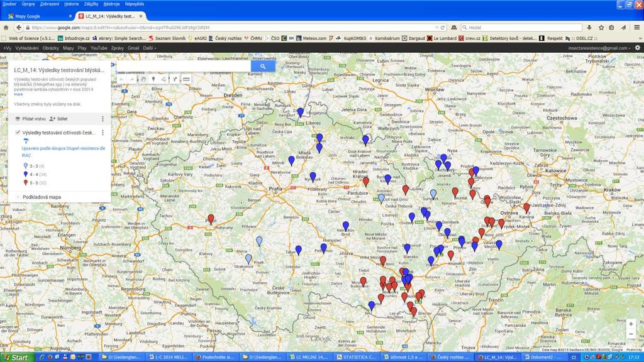Open Firefox downloads arrow icon
The image size is (644, 362).
(589, 28)
